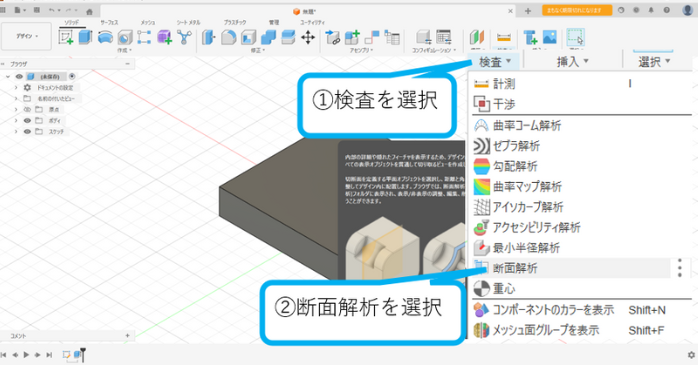Open the 修正 panel dropdown
The image size is (698, 365).
[258, 50]
